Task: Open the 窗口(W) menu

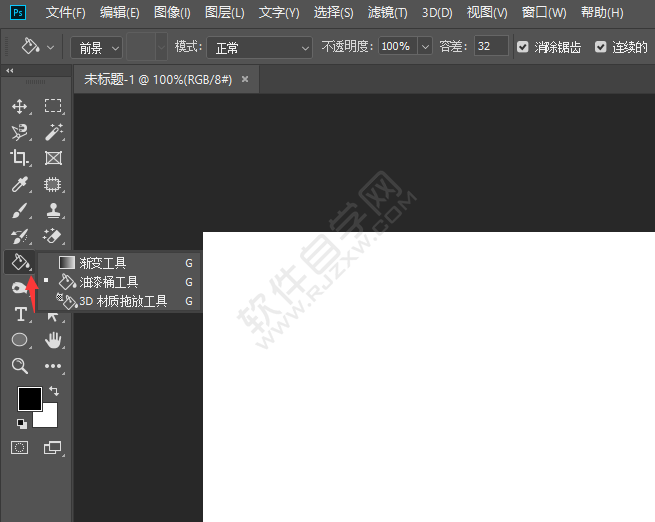Action: click(x=544, y=13)
